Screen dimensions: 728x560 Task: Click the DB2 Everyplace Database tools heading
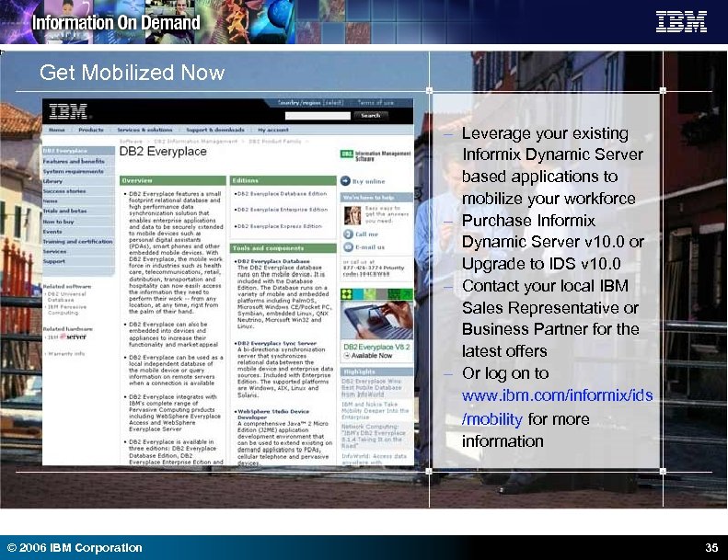point(273,261)
